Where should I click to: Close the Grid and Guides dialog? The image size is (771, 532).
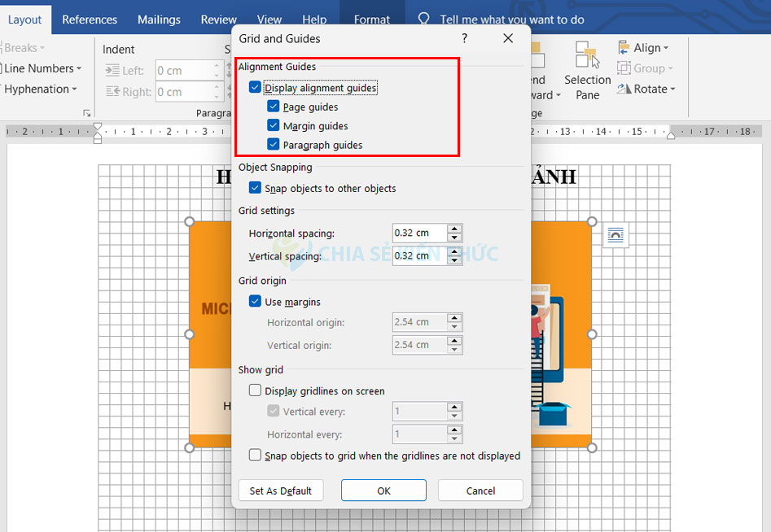(x=508, y=38)
